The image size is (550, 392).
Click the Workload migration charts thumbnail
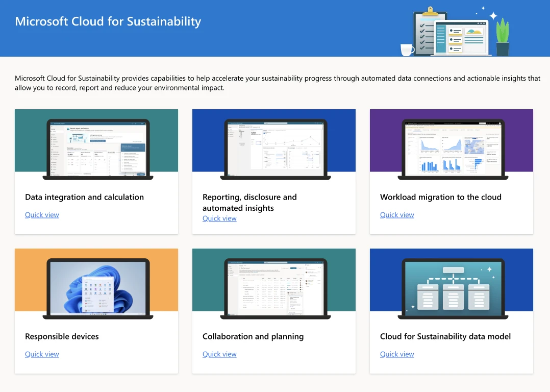point(452,147)
